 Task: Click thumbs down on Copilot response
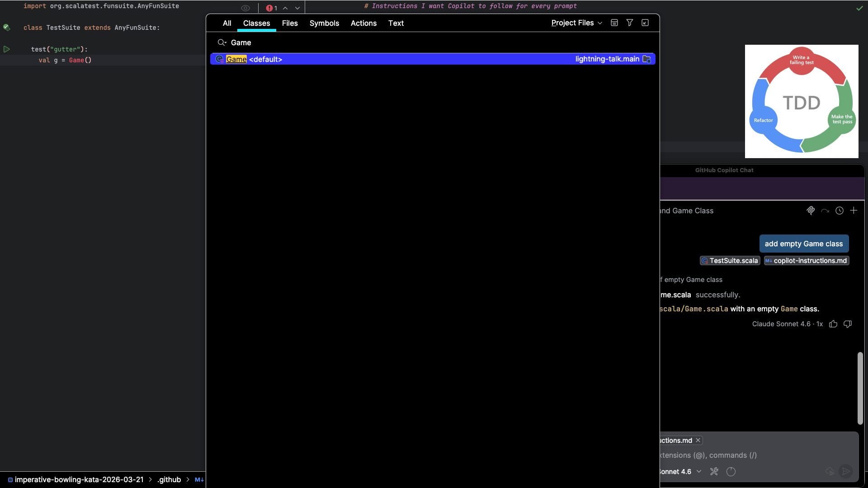(x=848, y=324)
